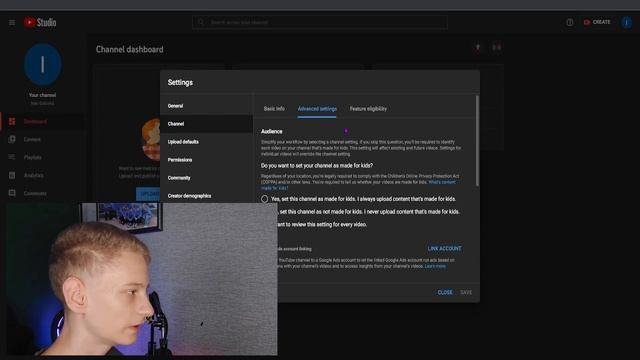Viewport: 640px width, 360px height.
Task: Switch to the Advanced settings tab
Action: coord(317,109)
